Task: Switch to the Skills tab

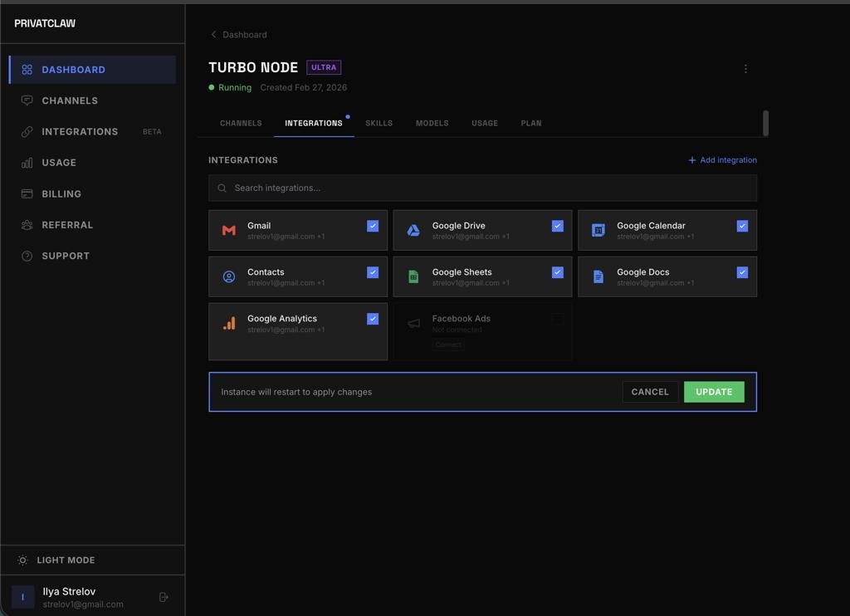Action: point(379,123)
